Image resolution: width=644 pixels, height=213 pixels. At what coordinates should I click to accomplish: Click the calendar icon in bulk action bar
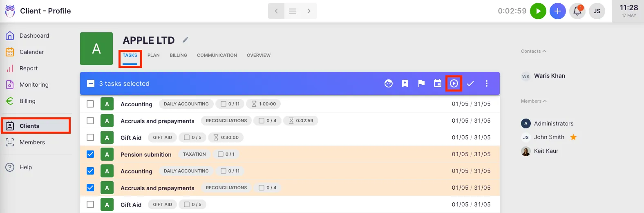pos(438,83)
